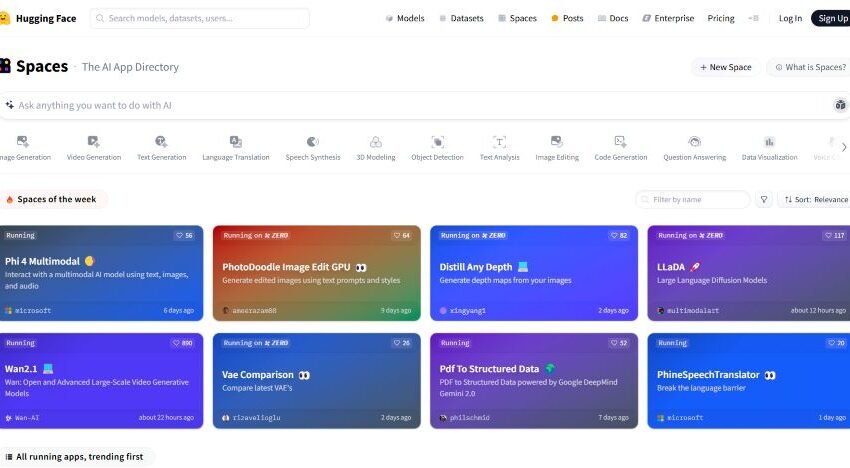Visit the Wan-AI author profile
Viewport: 850px width, 468px height.
point(22,418)
